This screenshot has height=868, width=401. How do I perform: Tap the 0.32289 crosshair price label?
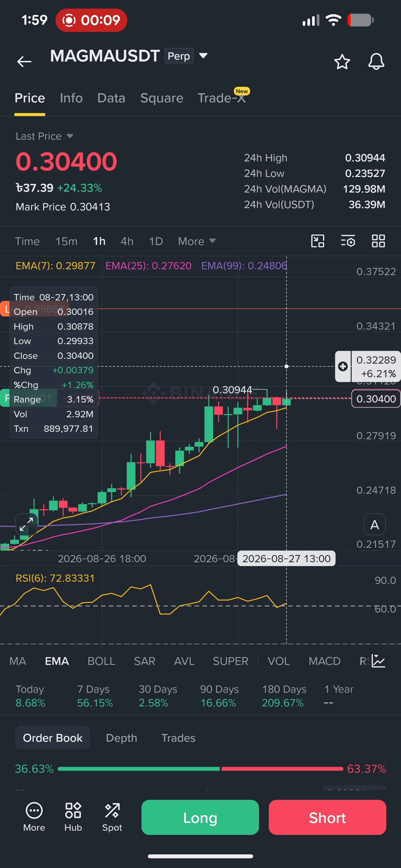point(376,366)
